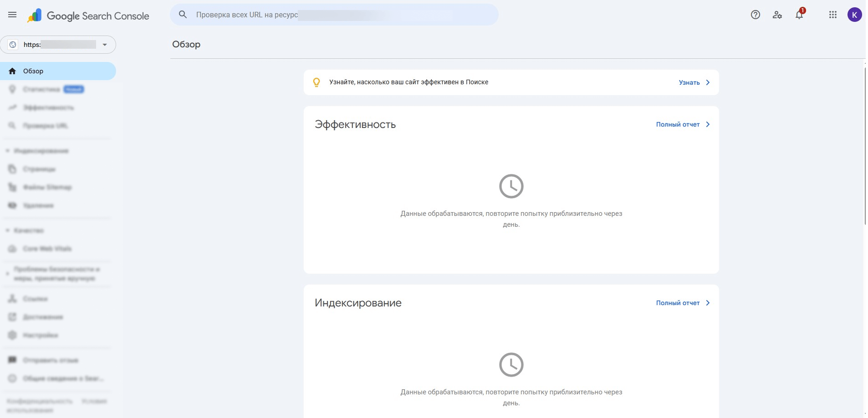Open the Google apps grid
Image resolution: width=868 pixels, height=418 pixels.
tap(833, 15)
